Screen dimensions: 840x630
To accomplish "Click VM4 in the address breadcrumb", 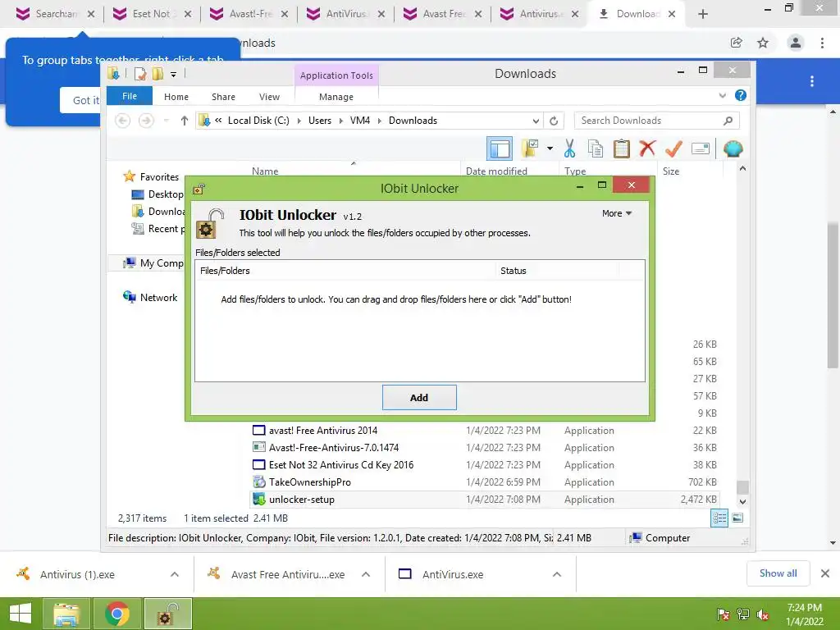I will click(x=360, y=121).
